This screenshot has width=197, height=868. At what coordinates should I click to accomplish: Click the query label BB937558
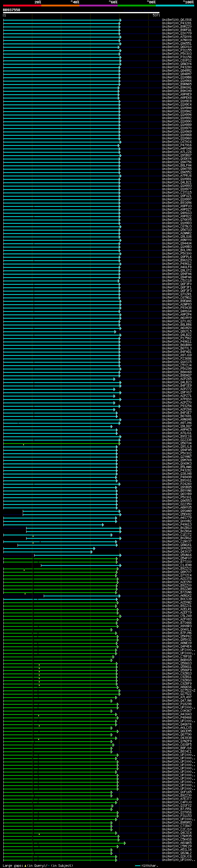[x=11, y=10]
